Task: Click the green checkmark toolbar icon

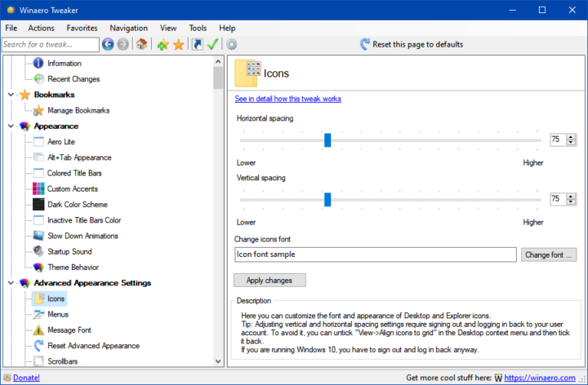Action: [212, 44]
